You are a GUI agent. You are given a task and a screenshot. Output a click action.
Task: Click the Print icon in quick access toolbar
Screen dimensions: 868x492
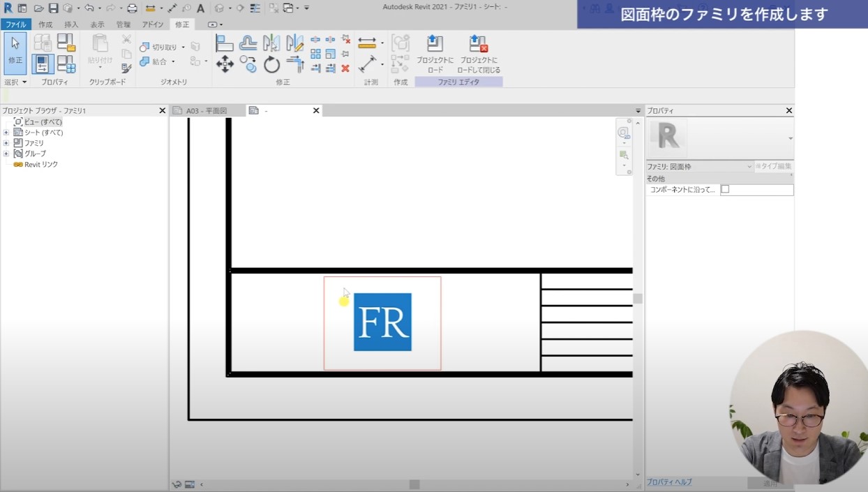coord(132,8)
